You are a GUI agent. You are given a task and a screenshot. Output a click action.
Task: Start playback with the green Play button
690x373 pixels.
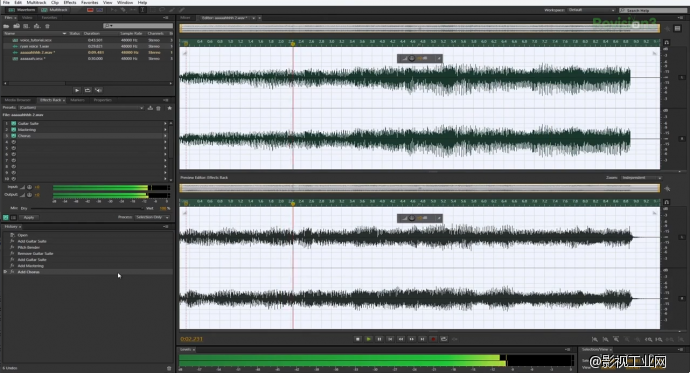[x=369, y=339]
